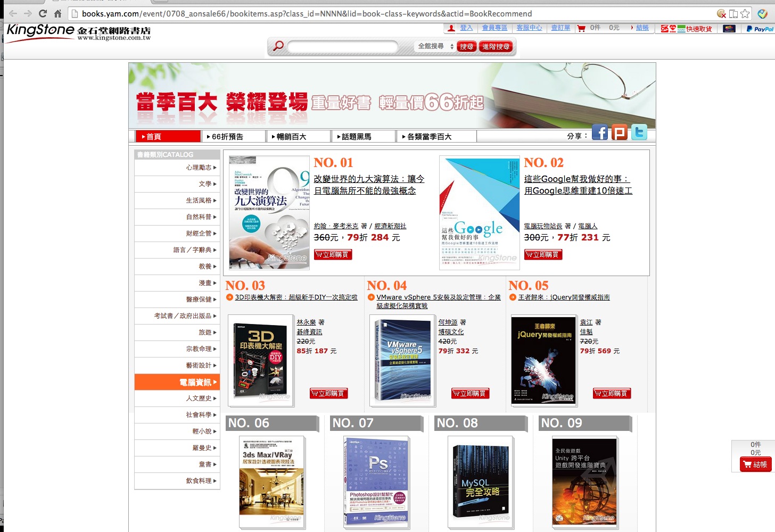Open the browser home page icon
The image size is (775, 532).
57,13
